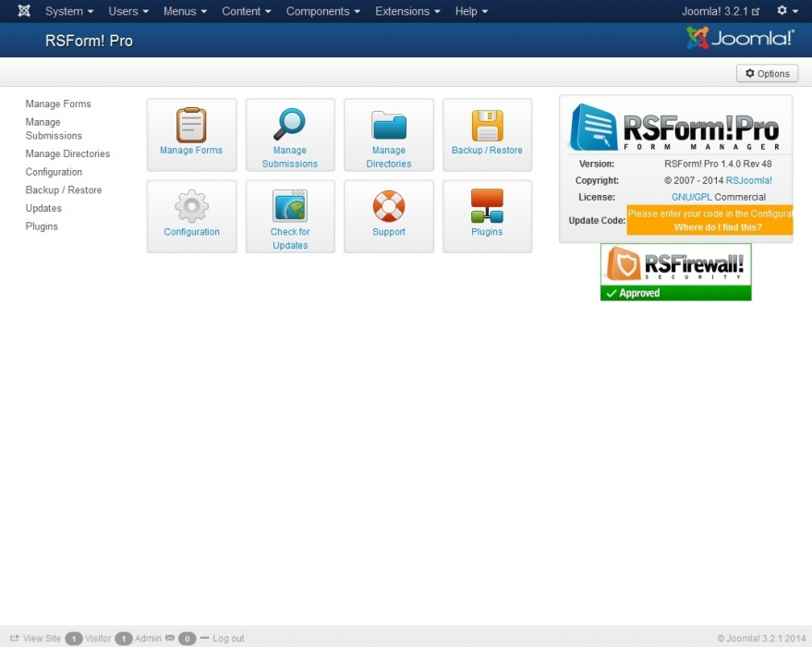Expand the Components dropdown menu
This screenshot has width=812, height=647.
tap(323, 11)
